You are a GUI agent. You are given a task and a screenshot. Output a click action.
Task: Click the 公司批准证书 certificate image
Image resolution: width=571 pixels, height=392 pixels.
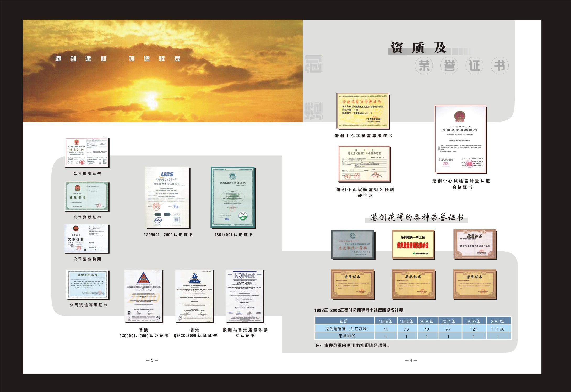(87, 153)
